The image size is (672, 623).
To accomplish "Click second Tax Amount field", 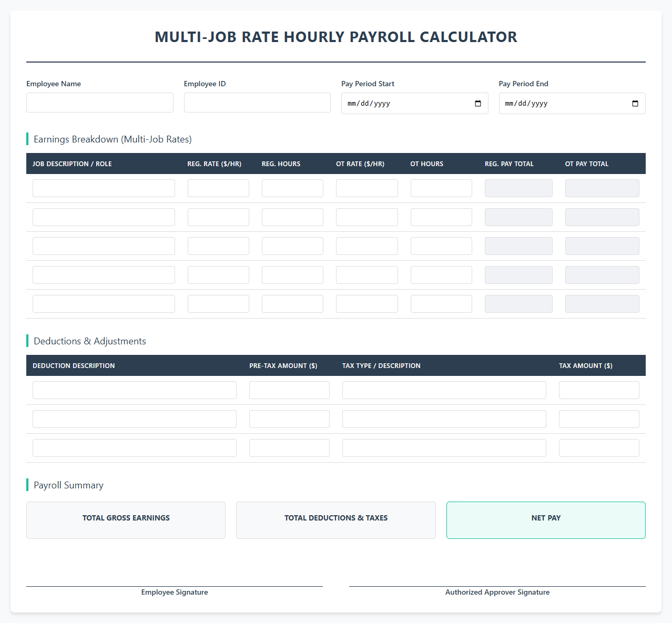I will (x=599, y=419).
